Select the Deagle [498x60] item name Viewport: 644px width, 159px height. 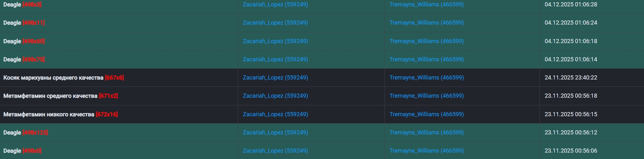[12, 41]
